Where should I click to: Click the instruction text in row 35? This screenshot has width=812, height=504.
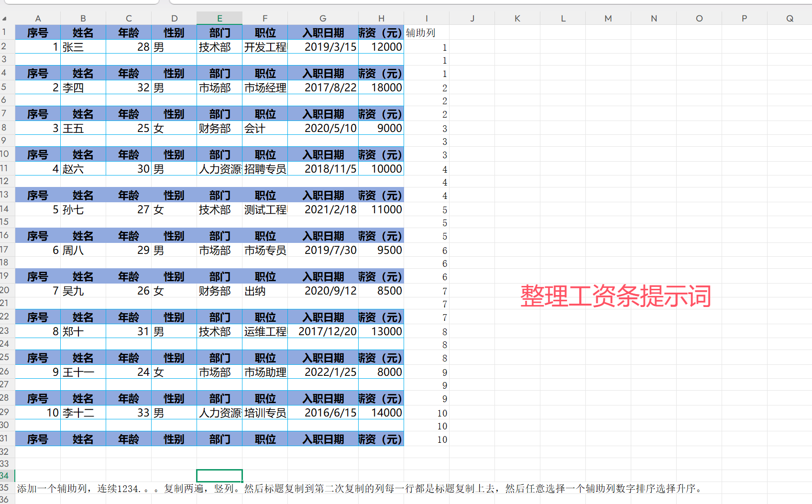coord(360,488)
